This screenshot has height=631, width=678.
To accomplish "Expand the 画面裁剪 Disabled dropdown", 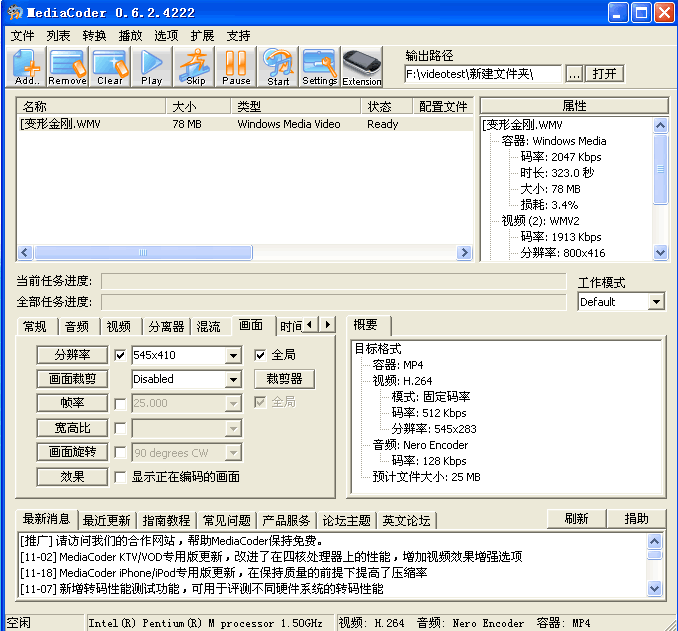I will tap(233, 379).
